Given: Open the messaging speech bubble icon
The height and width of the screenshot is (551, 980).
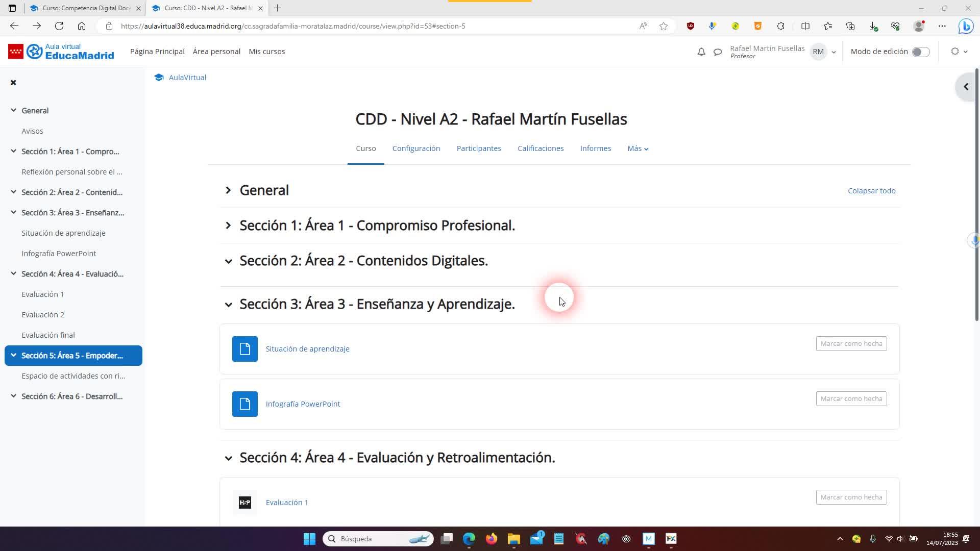Looking at the screenshot, I should [718, 52].
